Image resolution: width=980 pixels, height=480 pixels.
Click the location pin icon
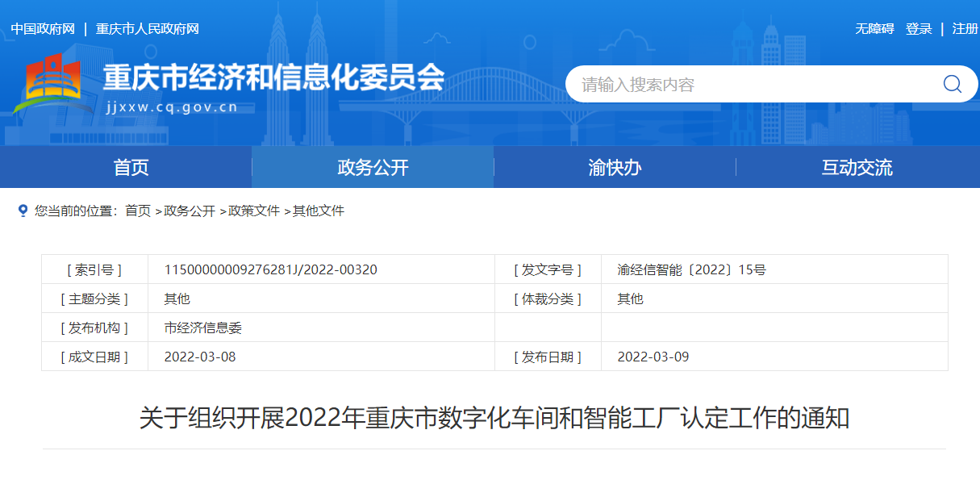point(23,211)
